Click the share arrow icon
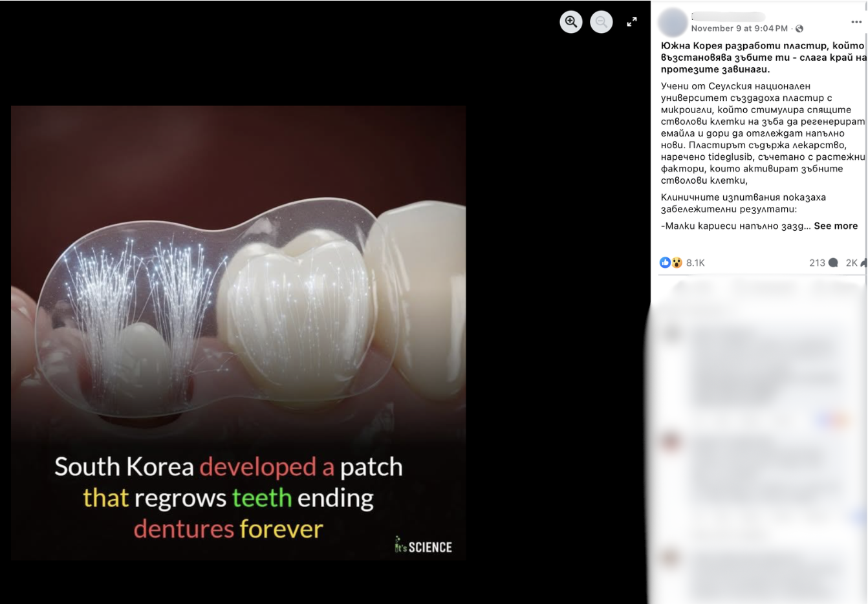Image resolution: width=868 pixels, height=604 pixels. 863,263
